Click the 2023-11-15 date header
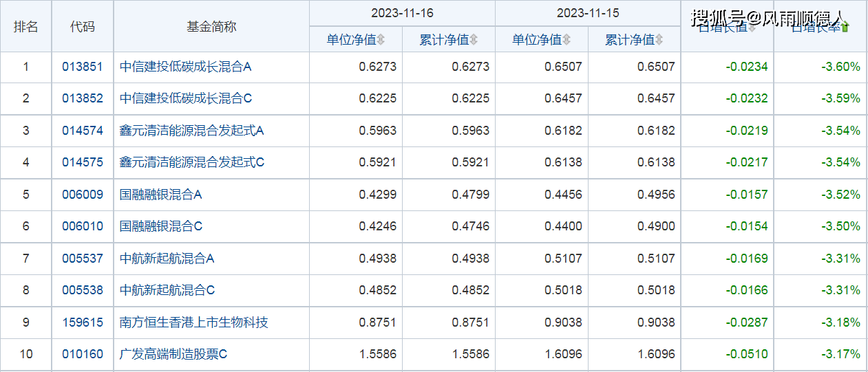This screenshot has width=868, height=372. pos(588,13)
